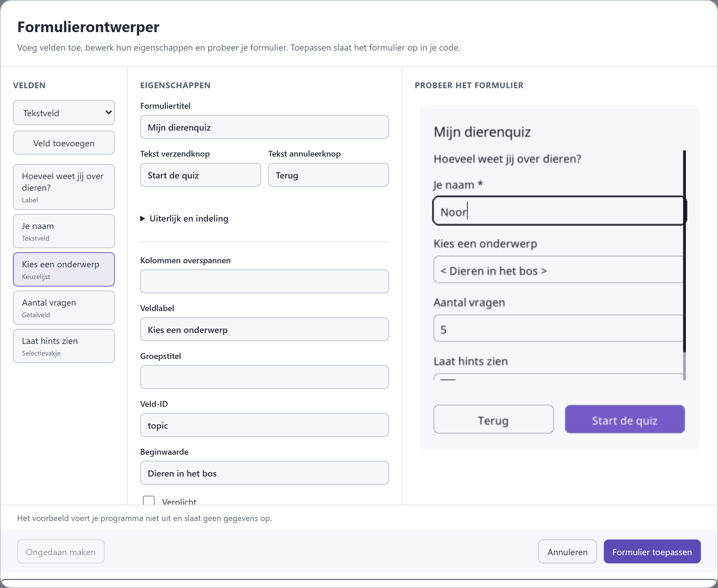Click the Annuleren button
718x588 pixels.
click(567, 551)
